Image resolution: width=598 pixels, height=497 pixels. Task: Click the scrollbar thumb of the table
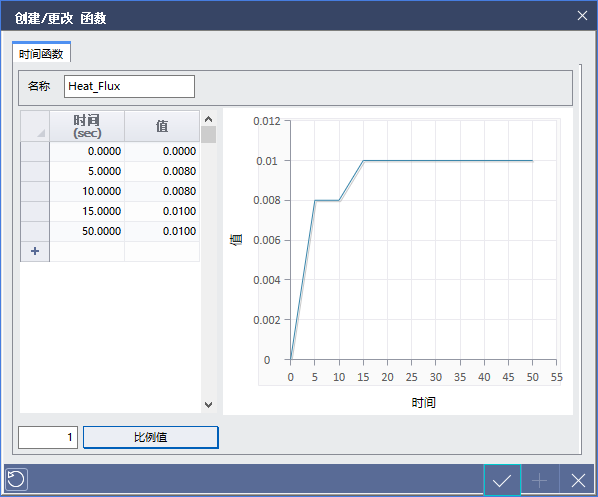[208, 134]
